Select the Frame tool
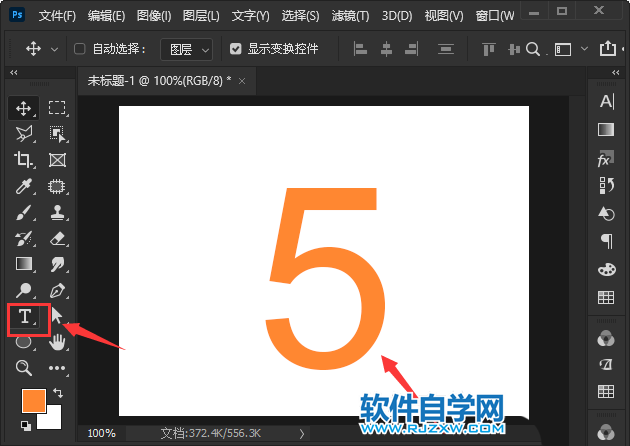The height and width of the screenshot is (446, 630). pyautogui.click(x=57, y=160)
